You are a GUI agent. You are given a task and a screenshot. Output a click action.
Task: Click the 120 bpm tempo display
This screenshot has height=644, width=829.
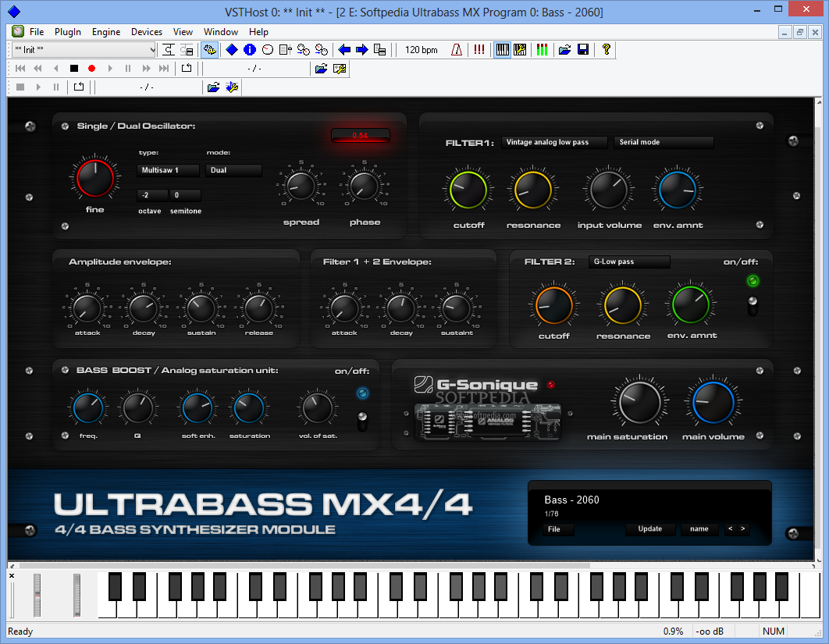click(x=422, y=50)
